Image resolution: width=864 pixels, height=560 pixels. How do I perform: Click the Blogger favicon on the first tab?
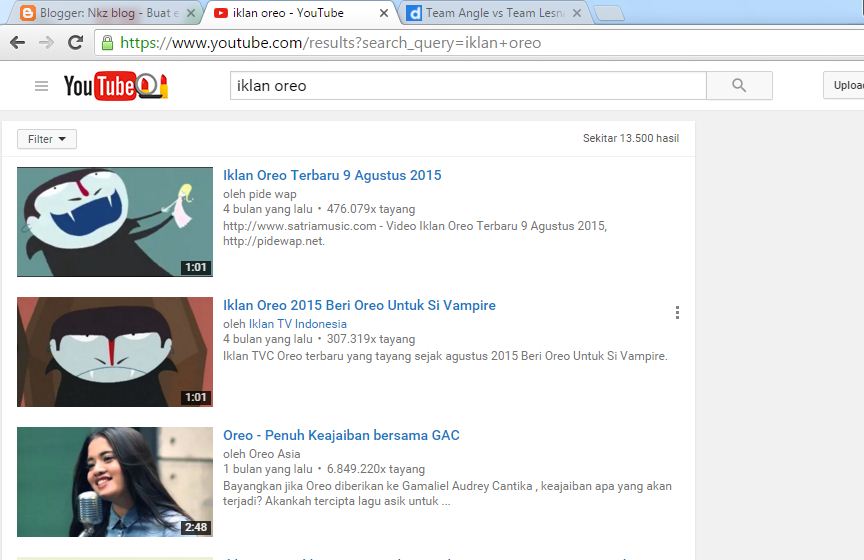(x=28, y=13)
